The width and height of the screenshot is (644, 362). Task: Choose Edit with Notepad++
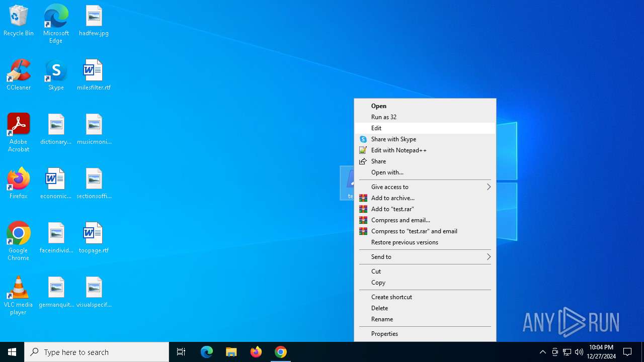coord(425,150)
